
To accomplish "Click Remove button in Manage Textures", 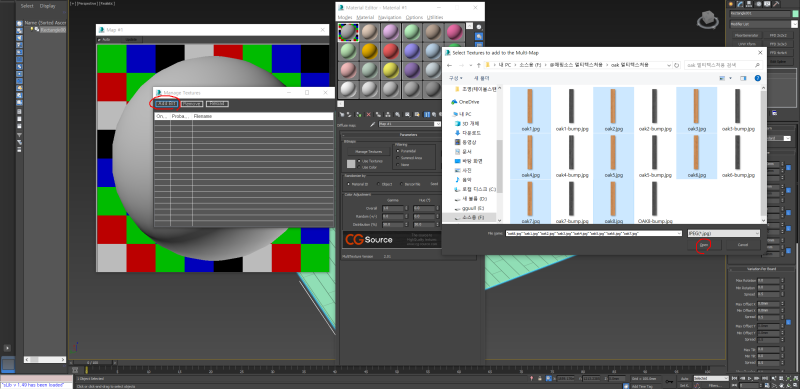I will [x=192, y=104].
